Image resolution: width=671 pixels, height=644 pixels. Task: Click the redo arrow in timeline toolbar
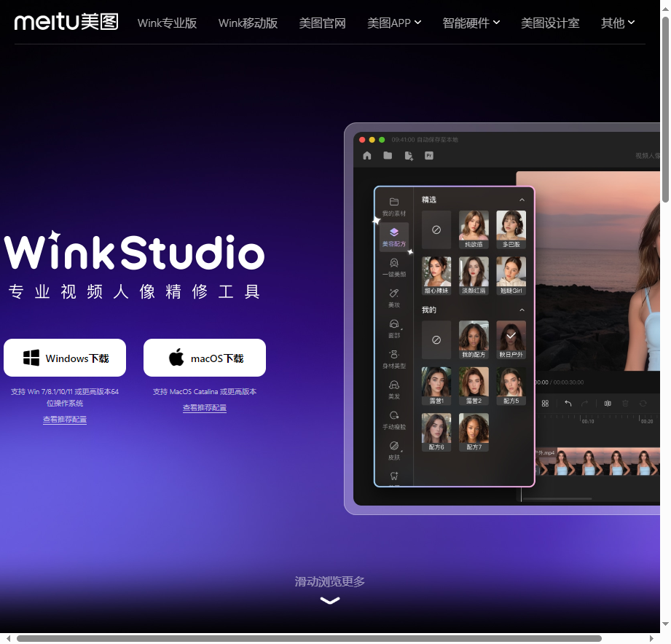[584, 403]
